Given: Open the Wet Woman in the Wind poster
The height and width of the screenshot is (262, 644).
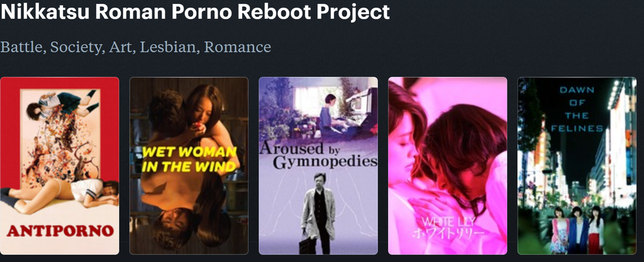Looking at the screenshot, I should coord(189,166).
